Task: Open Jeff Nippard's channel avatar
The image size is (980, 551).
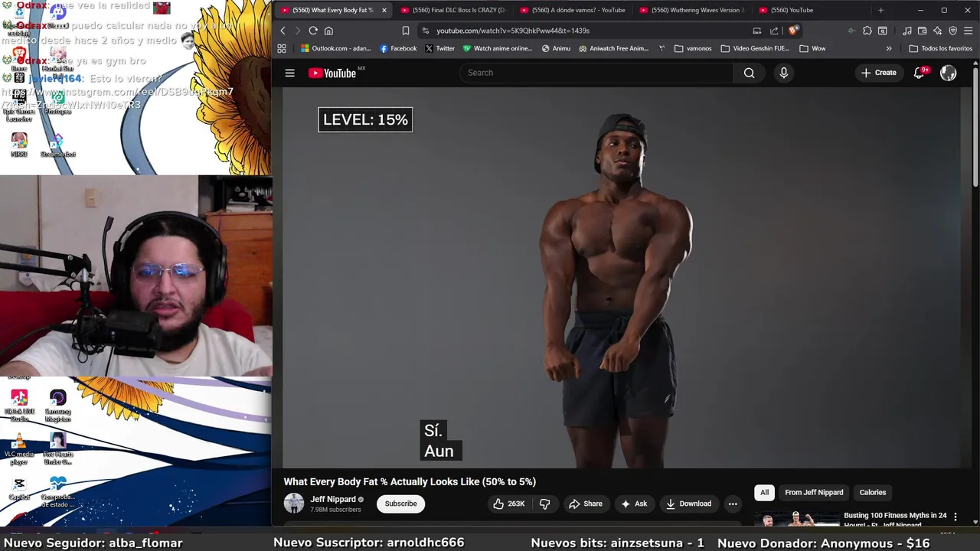Action: tap(294, 504)
